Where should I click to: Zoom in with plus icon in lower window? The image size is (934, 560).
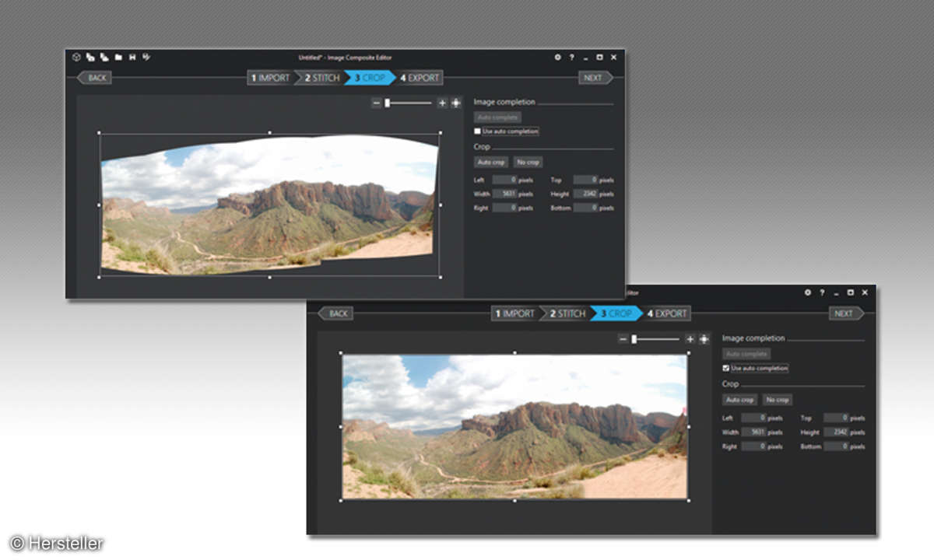pyautogui.click(x=690, y=339)
